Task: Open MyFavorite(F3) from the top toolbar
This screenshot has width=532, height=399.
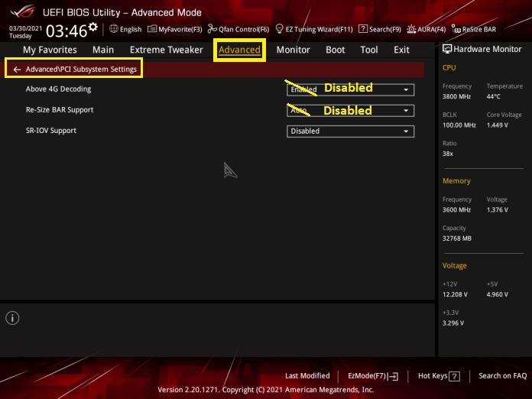Action: pyautogui.click(x=175, y=29)
